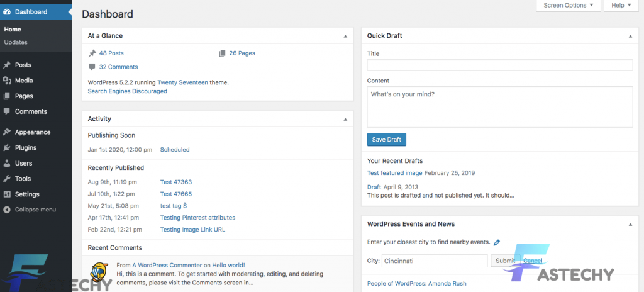644x292 pixels.
Task: Click the Comments bubble icon in the sidebar
Action: (6, 111)
